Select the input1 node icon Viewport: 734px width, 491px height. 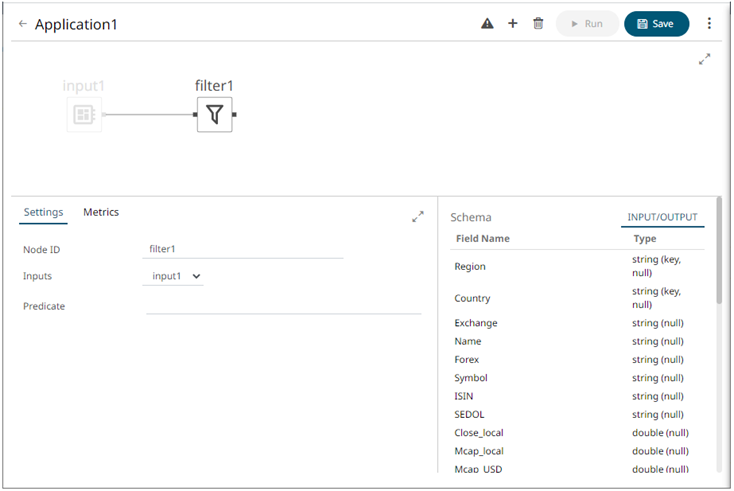(x=84, y=115)
